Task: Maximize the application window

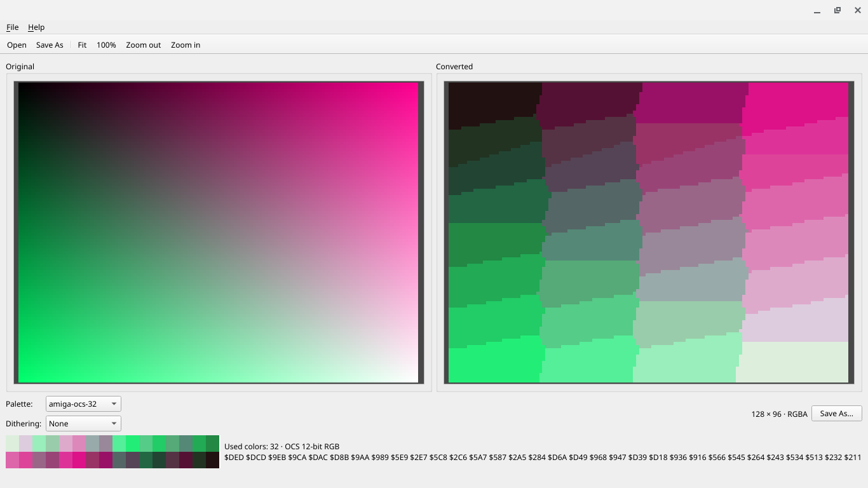Action: (x=837, y=10)
